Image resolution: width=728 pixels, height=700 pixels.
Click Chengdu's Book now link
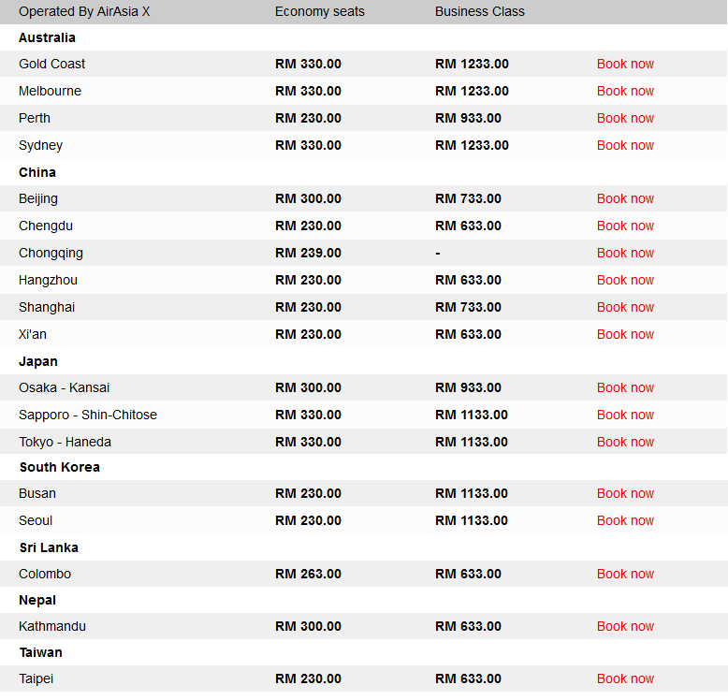tap(625, 226)
